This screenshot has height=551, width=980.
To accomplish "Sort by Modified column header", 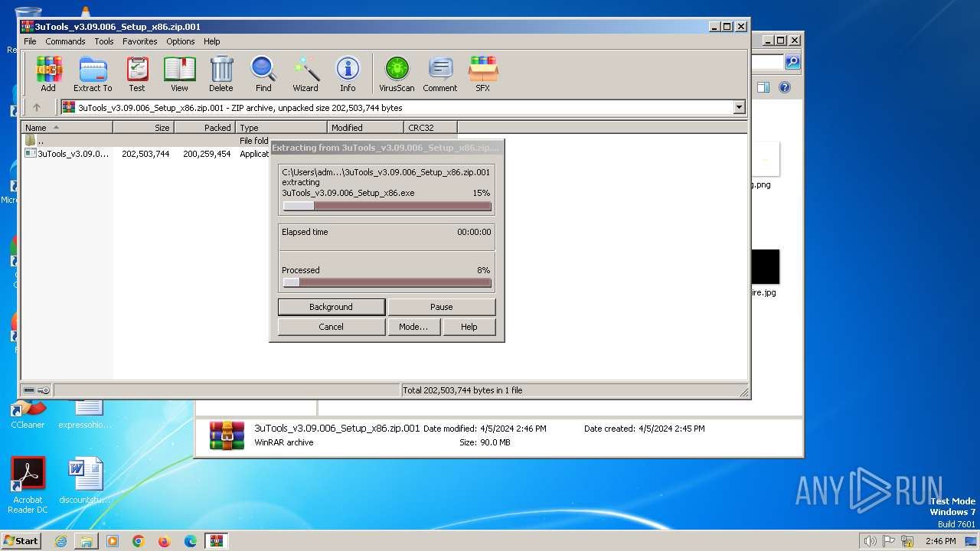I will [x=366, y=128].
